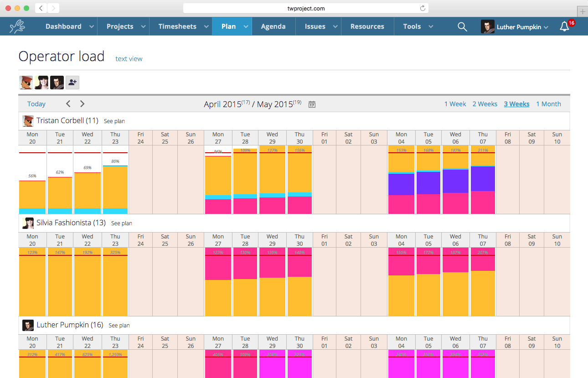588x378 pixels.
Task: Click the Twproject hand logo icon
Action: click(17, 26)
